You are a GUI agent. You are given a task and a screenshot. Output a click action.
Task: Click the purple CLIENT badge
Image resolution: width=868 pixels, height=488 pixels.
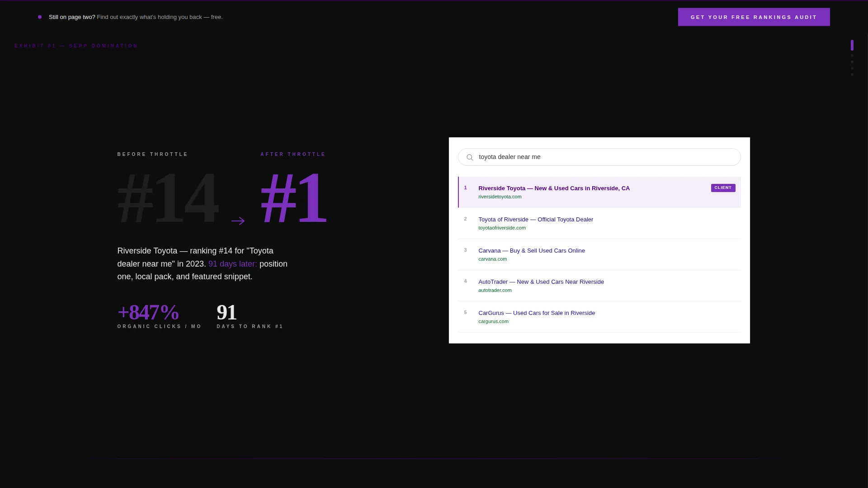point(723,188)
